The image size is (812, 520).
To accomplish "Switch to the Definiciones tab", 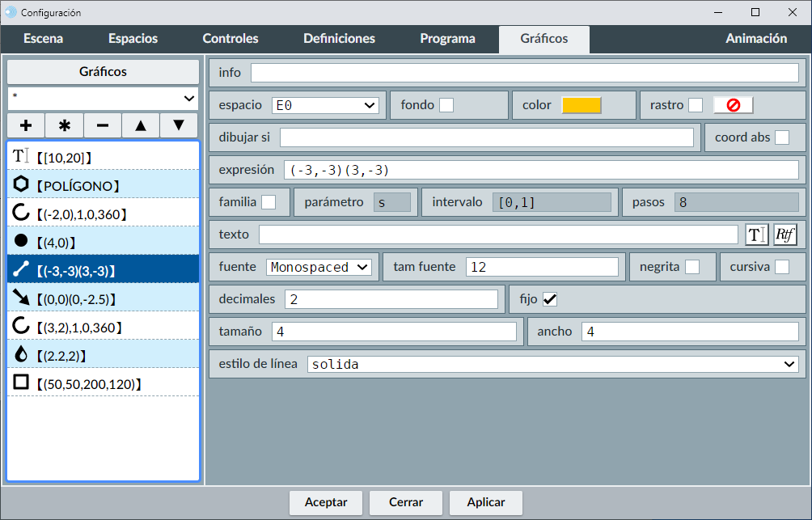I will coord(339,39).
